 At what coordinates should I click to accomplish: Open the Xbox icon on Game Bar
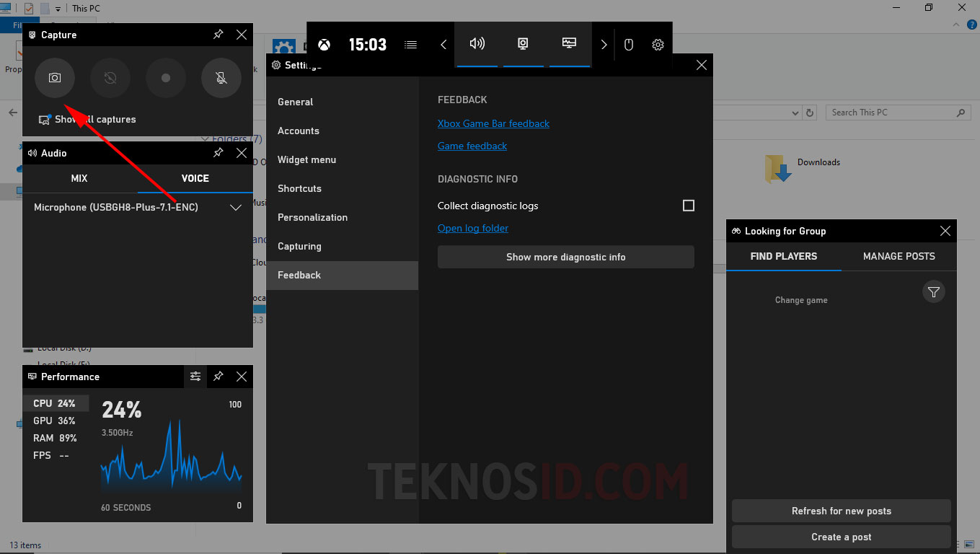(x=325, y=45)
